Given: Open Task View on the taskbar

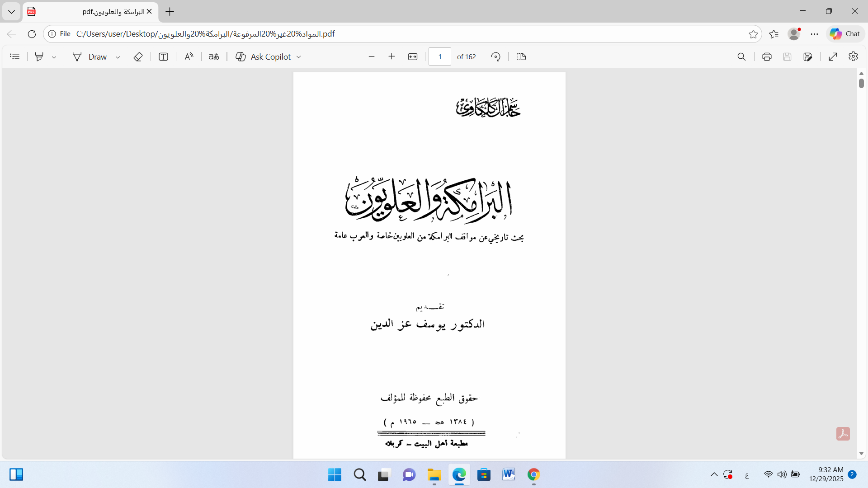Looking at the screenshot, I should click(x=383, y=475).
